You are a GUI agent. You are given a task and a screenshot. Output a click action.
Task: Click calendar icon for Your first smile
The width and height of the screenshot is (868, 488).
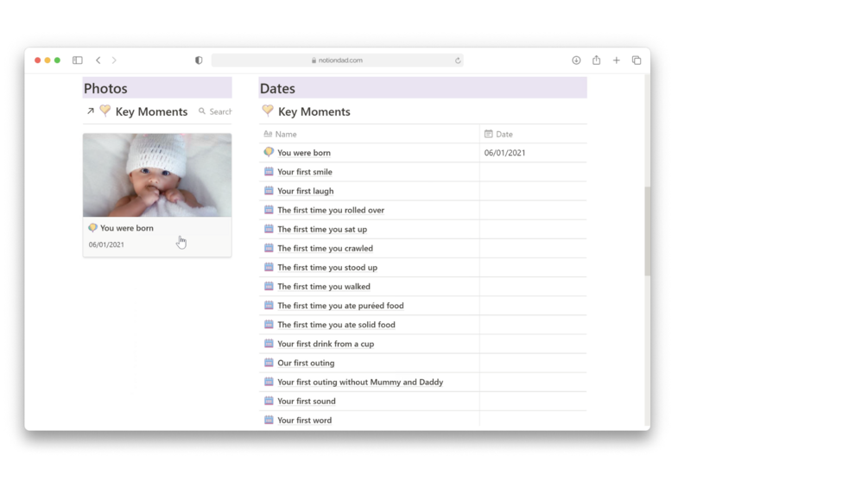(269, 172)
